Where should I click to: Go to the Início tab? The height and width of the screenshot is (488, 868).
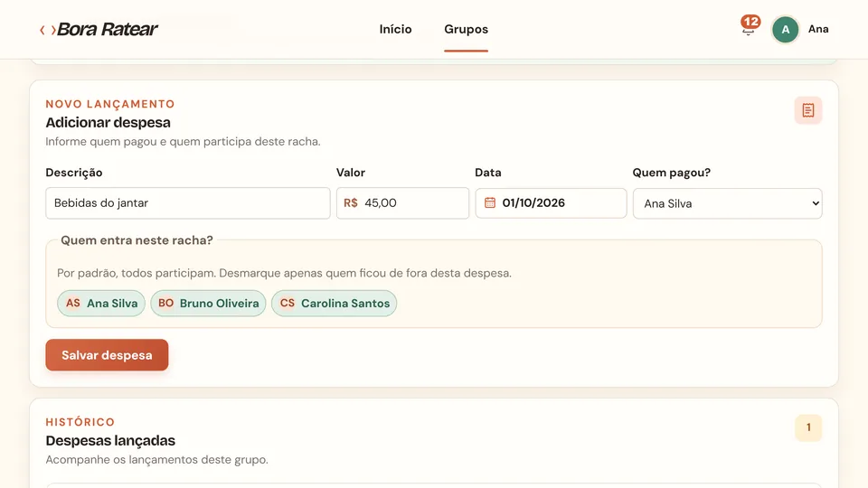pos(395,29)
